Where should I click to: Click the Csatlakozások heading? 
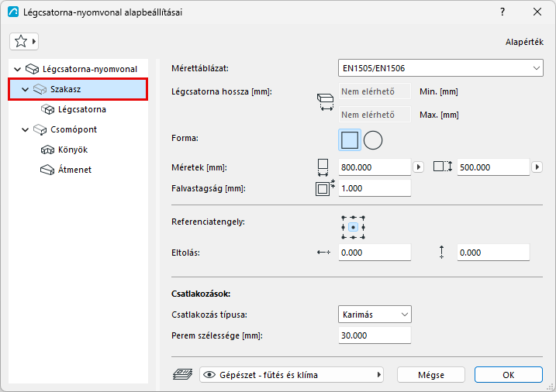201,294
